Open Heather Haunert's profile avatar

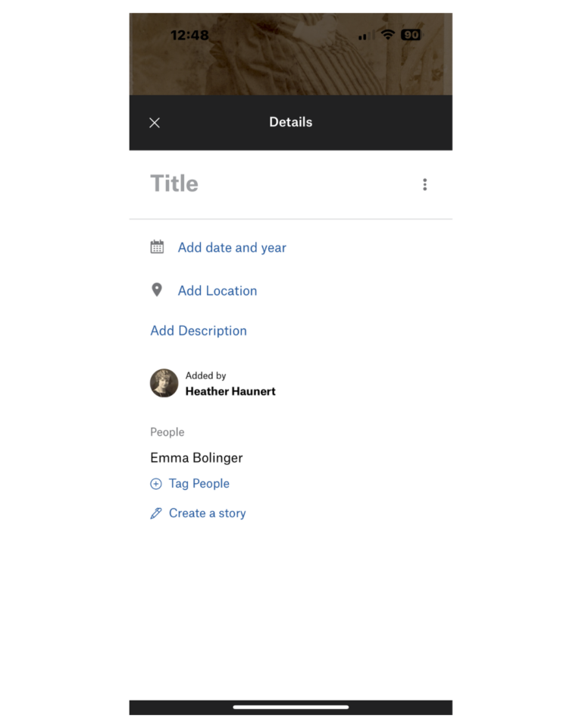[x=164, y=383]
